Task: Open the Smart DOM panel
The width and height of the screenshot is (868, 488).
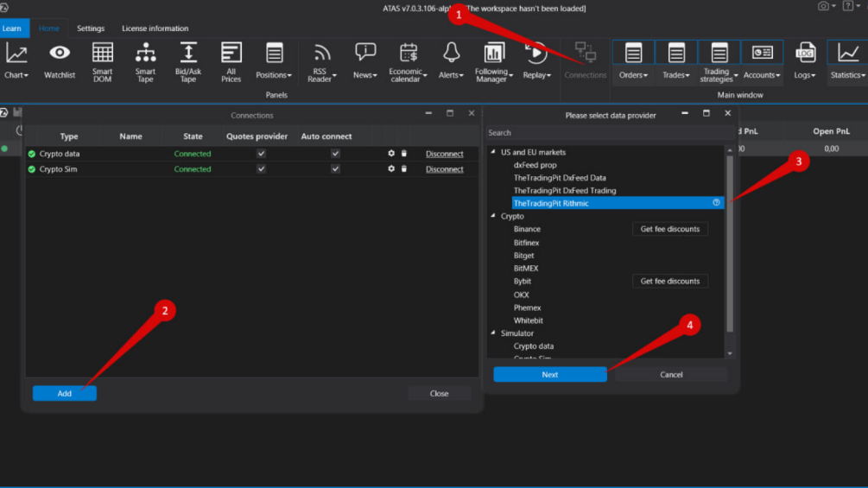Action: pos(103,53)
